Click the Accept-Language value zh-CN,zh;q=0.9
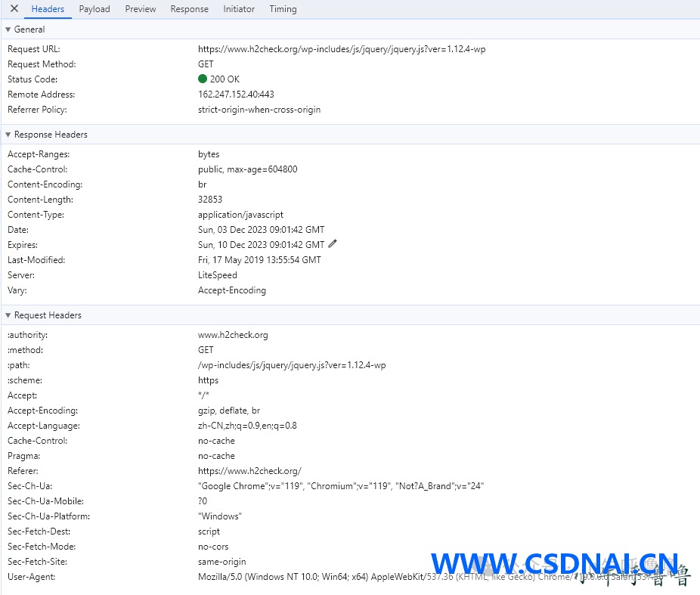Image resolution: width=700 pixels, height=595 pixels. point(247,426)
